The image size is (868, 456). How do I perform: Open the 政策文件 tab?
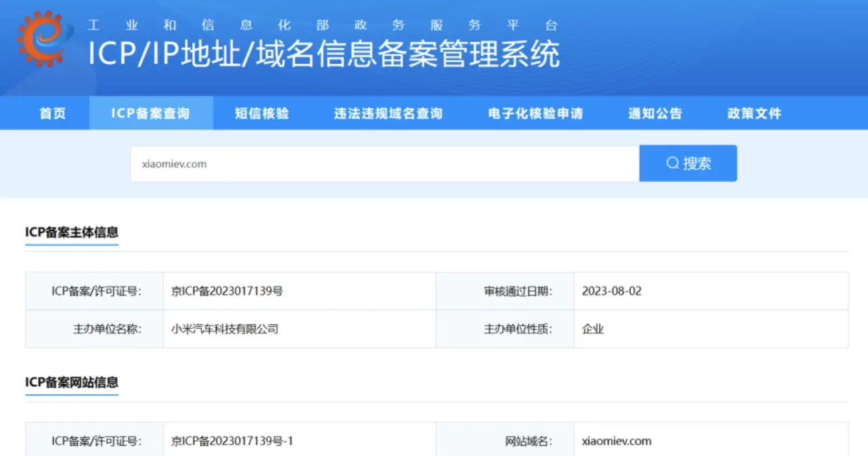pyautogui.click(x=754, y=113)
